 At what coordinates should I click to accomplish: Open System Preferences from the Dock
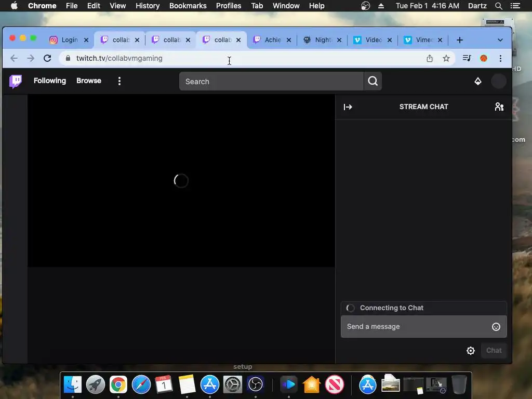pos(232,385)
